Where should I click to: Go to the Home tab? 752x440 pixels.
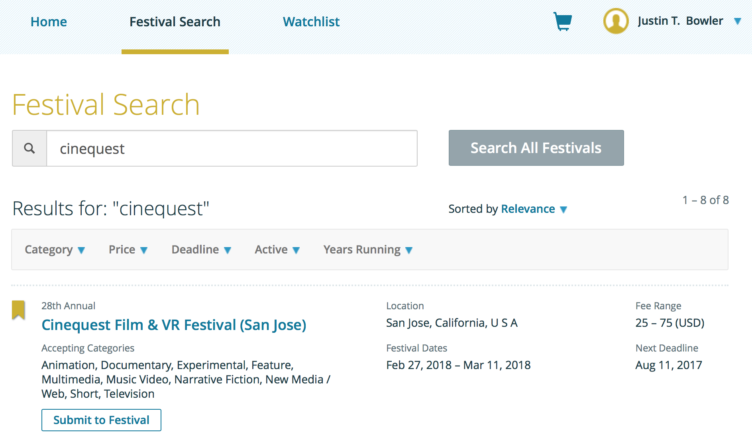pos(49,22)
